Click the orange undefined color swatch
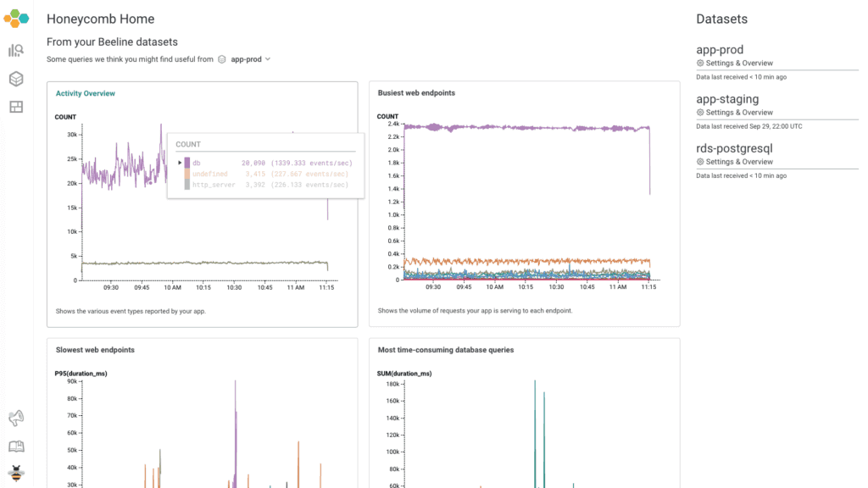Screen dimensions: 868x488 click(187, 174)
